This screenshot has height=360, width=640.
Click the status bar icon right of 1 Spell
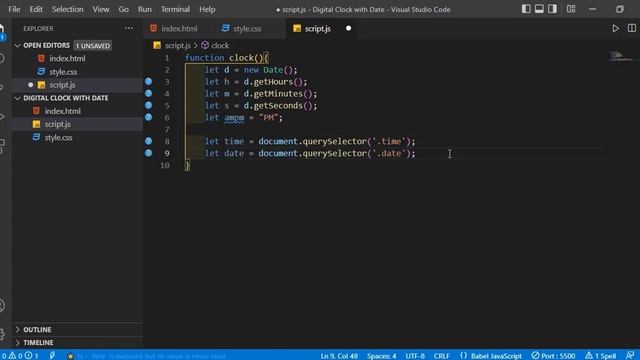click(x=630, y=356)
